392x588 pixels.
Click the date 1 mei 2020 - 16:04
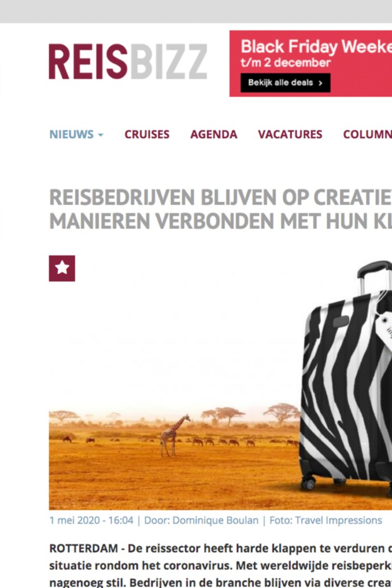click(x=91, y=520)
